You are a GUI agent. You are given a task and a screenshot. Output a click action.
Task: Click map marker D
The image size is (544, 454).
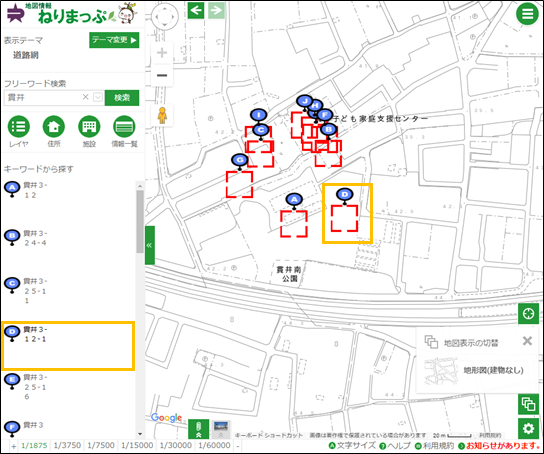[x=345, y=196]
